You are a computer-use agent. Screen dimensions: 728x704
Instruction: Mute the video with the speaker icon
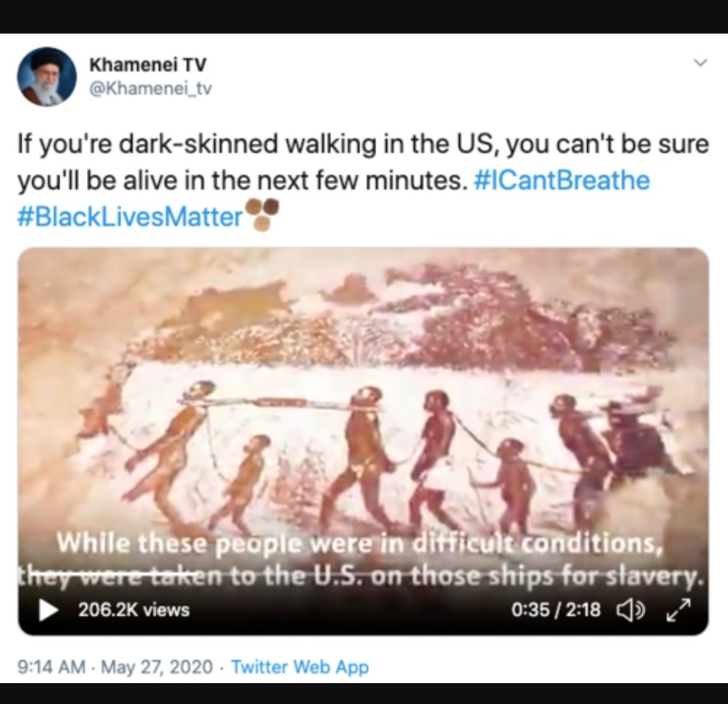pos(630,610)
